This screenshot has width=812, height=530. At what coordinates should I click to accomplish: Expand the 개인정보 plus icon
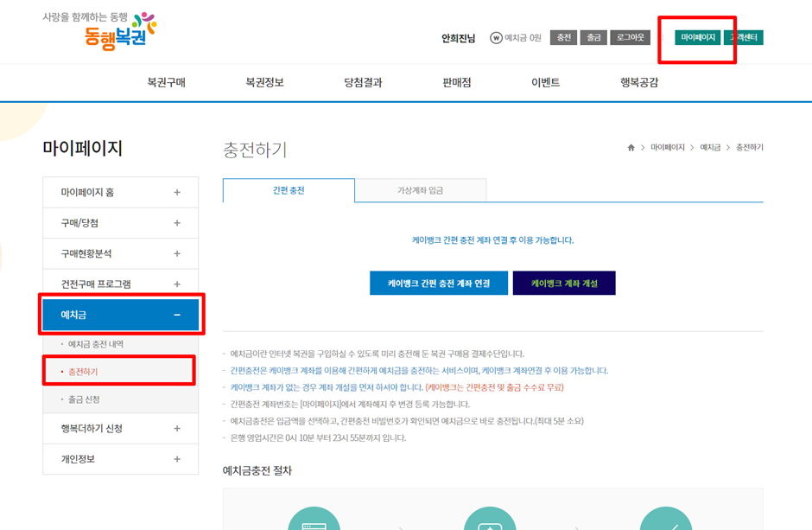[177, 459]
